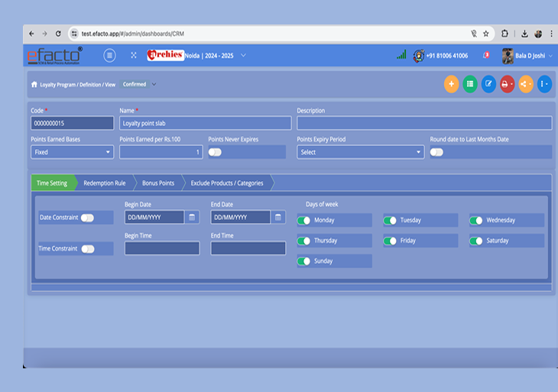The image size is (558, 392).
Task: Click the orange add new button
Action: tap(451, 84)
